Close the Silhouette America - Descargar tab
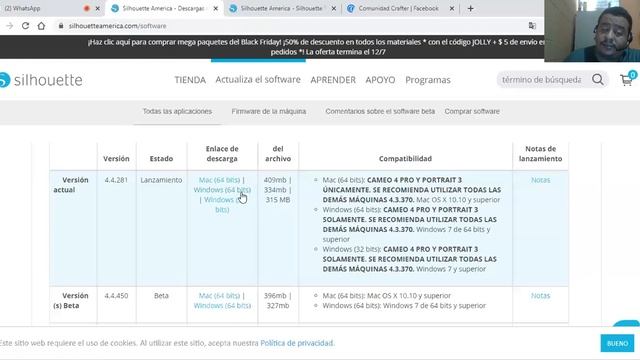This screenshot has height=360, width=640. pyautogui.click(x=216, y=8)
